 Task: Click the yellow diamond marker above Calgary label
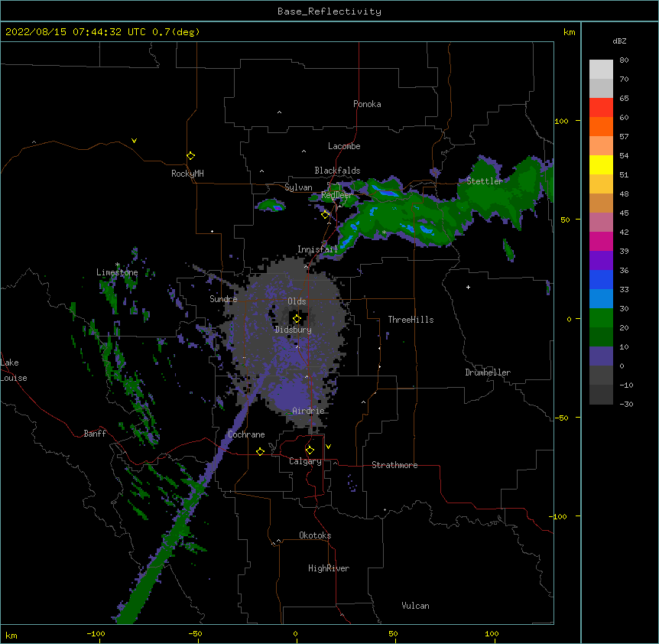tap(310, 450)
